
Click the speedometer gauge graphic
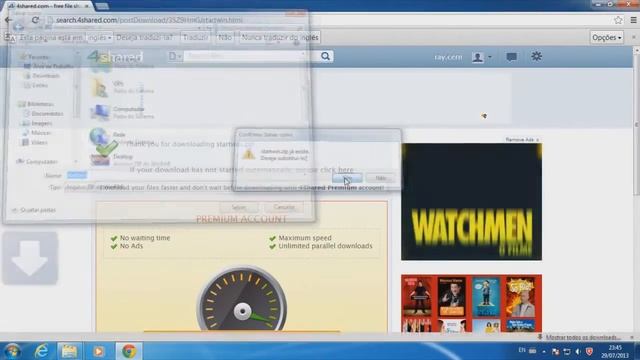(x=242, y=299)
